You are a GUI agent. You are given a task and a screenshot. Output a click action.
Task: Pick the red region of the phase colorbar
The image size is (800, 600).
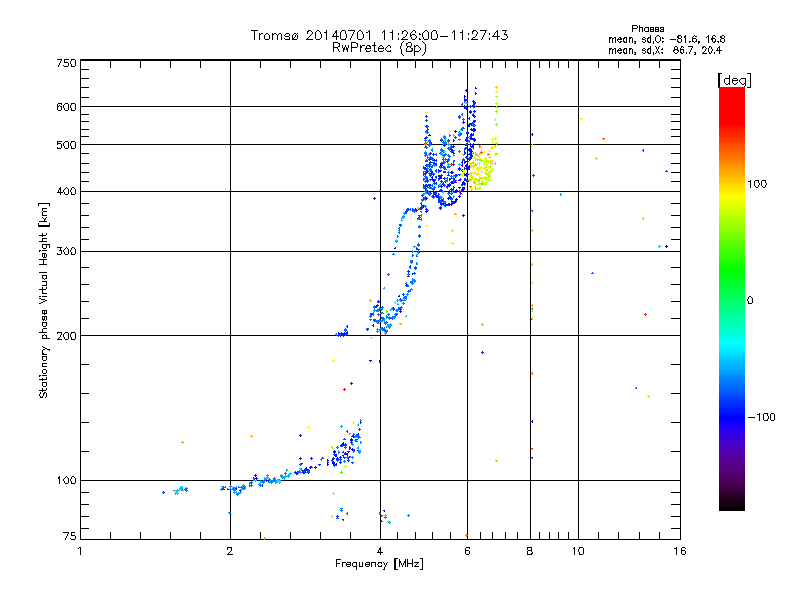tap(732, 107)
